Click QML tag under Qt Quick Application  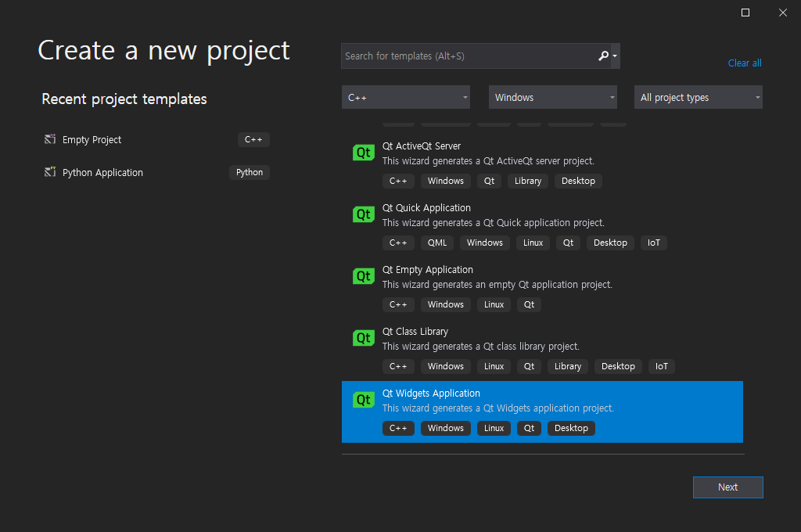436,243
